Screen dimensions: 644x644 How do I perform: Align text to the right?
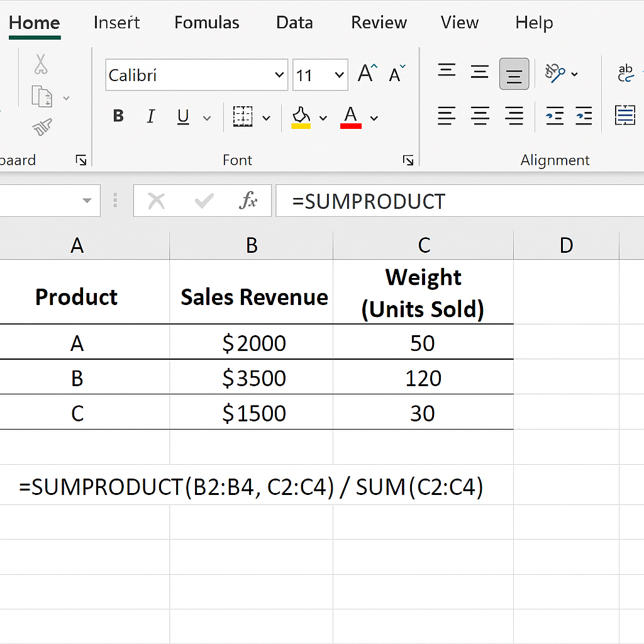point(514,116)
